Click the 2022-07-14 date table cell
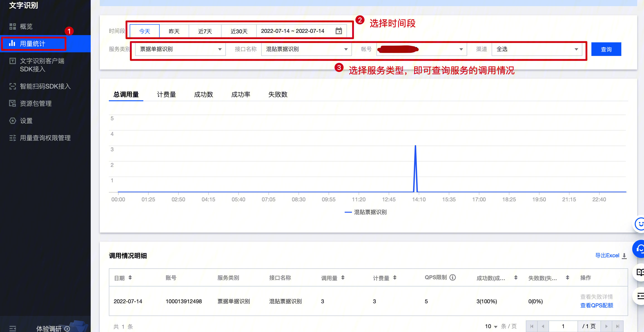The image size is (644, 332). (128, 301)
